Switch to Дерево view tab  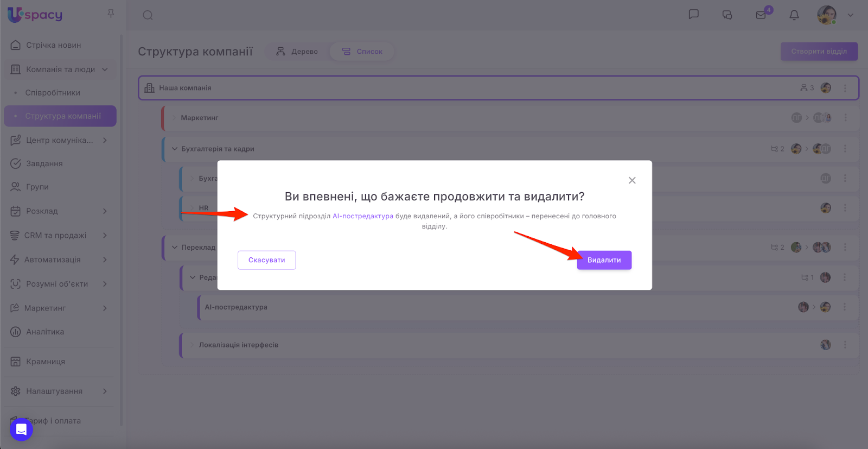click(x=297, y=52)
